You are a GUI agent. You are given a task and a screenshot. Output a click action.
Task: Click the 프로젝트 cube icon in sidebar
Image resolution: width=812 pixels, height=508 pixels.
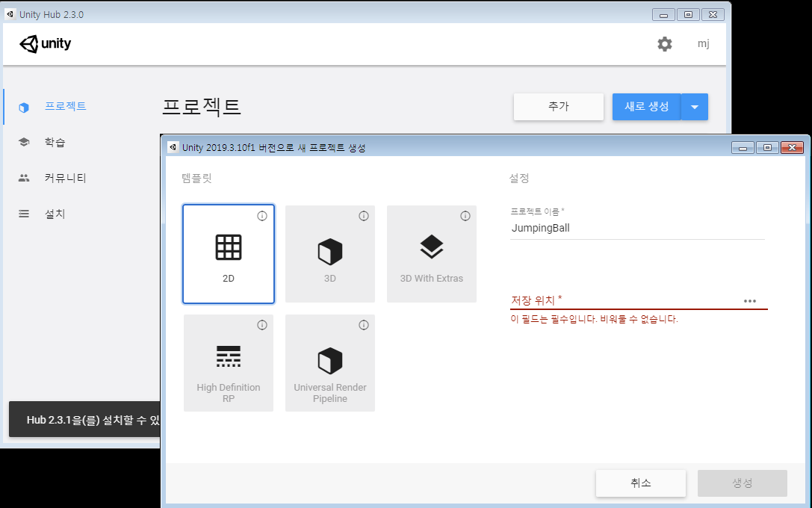click(24, 107)
